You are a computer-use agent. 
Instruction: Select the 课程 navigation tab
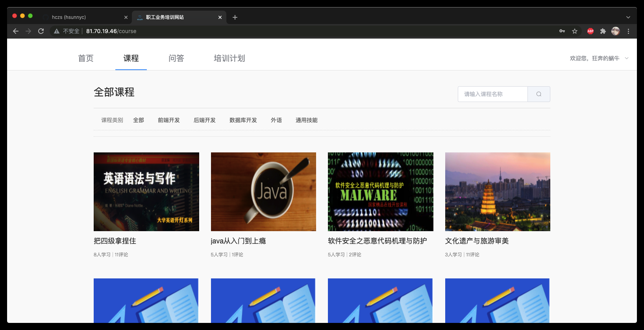click(131, 58)
